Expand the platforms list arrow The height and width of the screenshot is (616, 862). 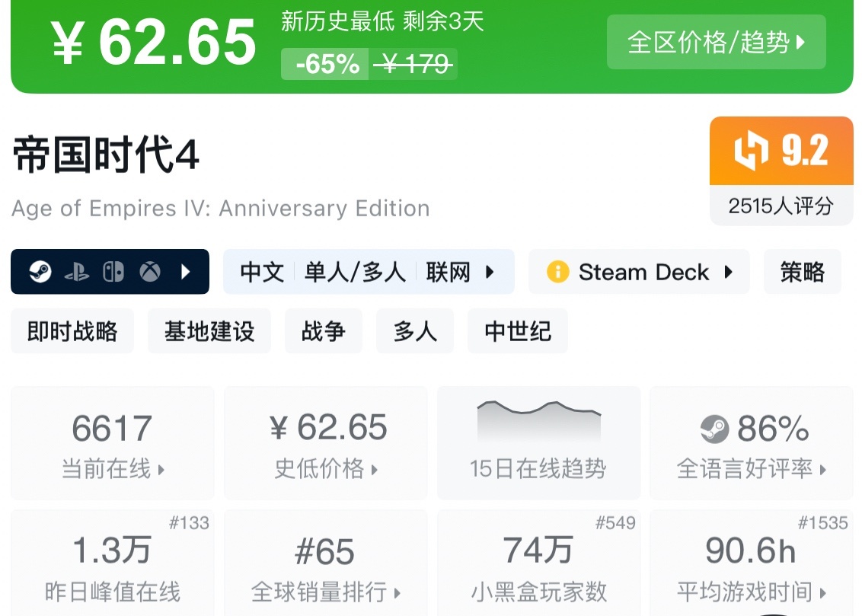[x=186, y=272]
